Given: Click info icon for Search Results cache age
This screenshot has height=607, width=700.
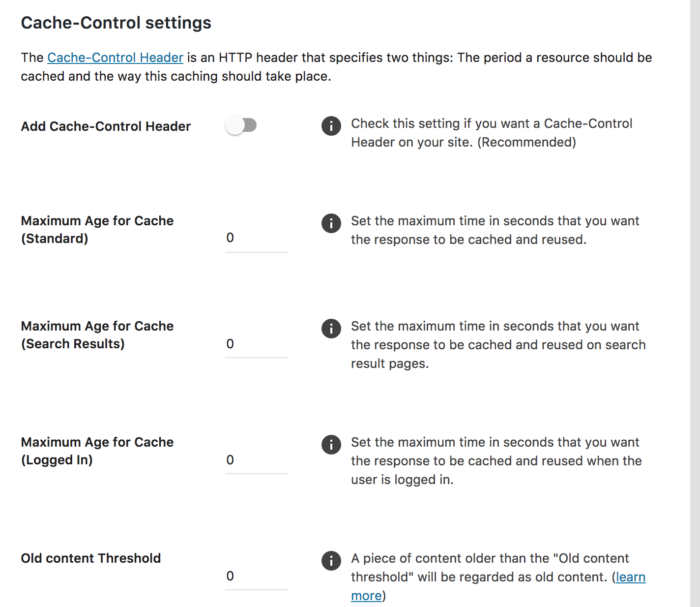Looking at the screenshot, I should click(x=331, y=329).
